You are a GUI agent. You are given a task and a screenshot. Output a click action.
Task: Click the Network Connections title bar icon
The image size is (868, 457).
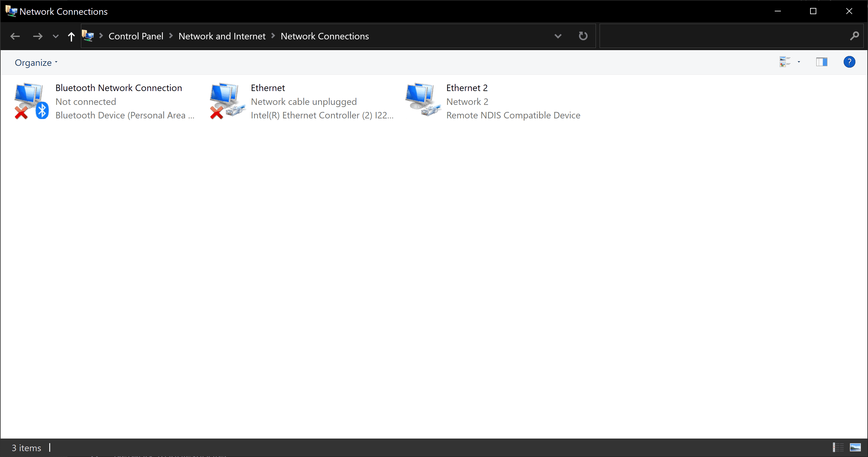[x=11, y=11]
